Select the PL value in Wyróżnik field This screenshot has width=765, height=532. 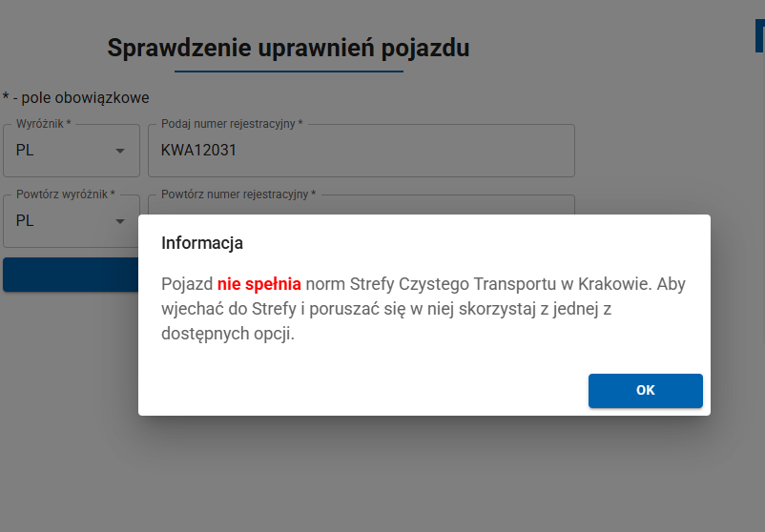coord(26,151)
